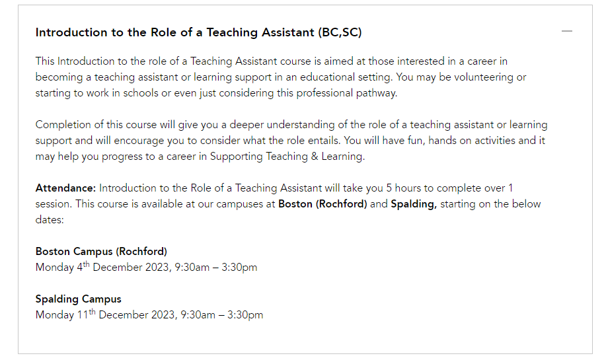606x364 pixels.
Task: Click the 'professional pathway' phrase
Action: (x=346, y=93)
